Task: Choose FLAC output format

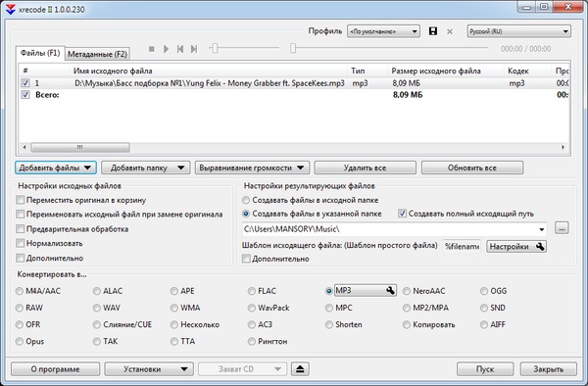Action: (251, 291)
